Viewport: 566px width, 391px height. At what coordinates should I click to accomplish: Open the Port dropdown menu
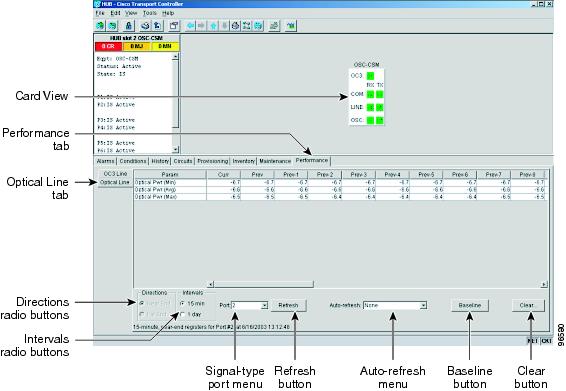[x=264, y=305]
